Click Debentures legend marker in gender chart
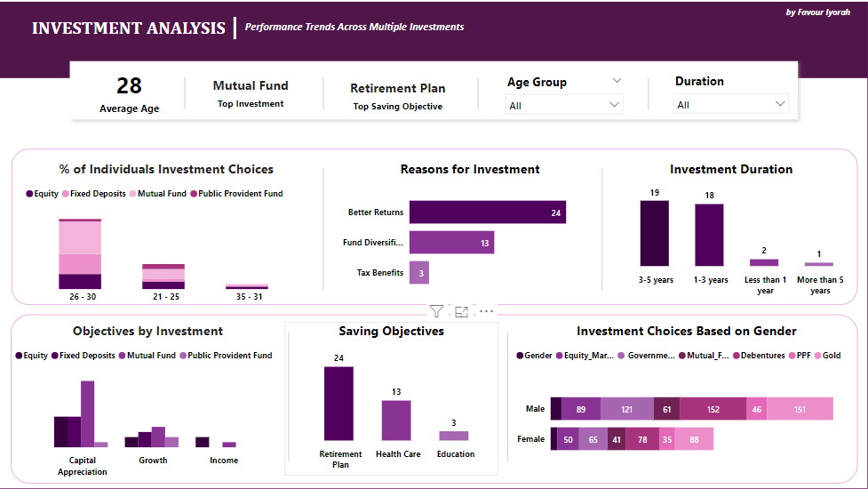The width and height of the screenshot is (868, 489). coord(735,356)
